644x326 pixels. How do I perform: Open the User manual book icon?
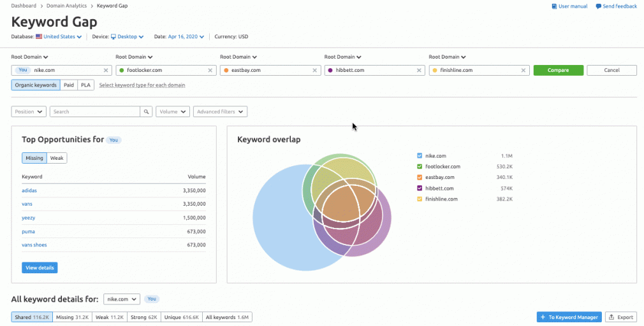pos(554,6)
